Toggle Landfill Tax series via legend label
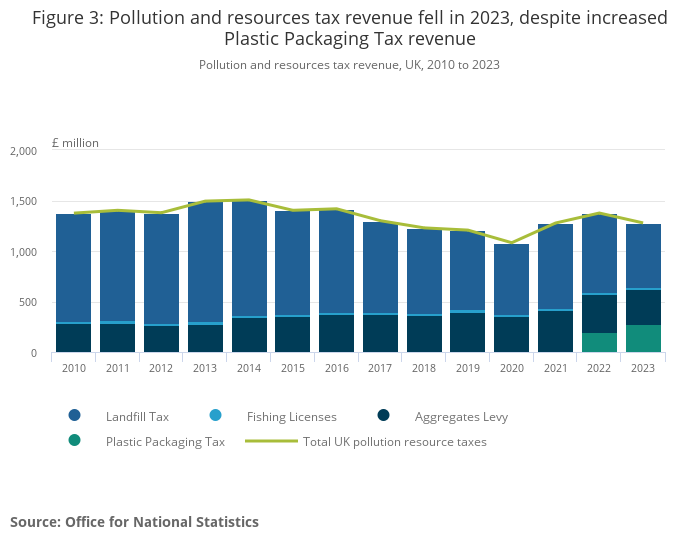This screenshot has height=549, width=700. [x=139, y=415]
